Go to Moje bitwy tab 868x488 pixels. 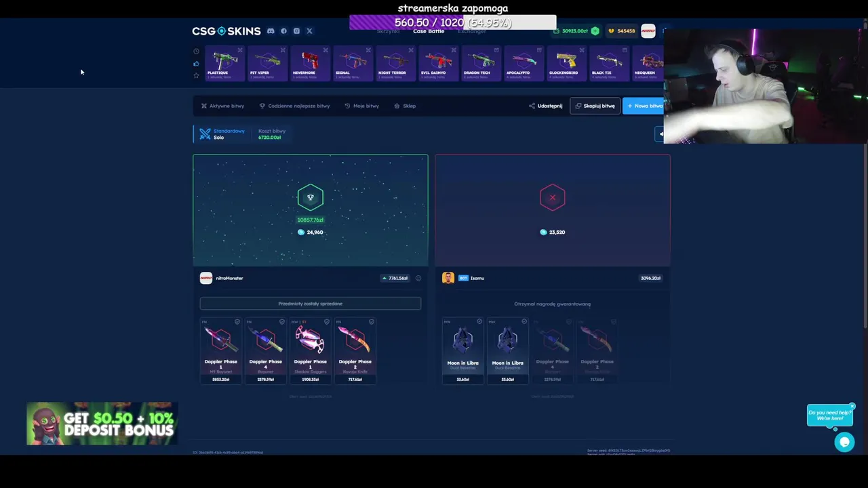[361, 106]
